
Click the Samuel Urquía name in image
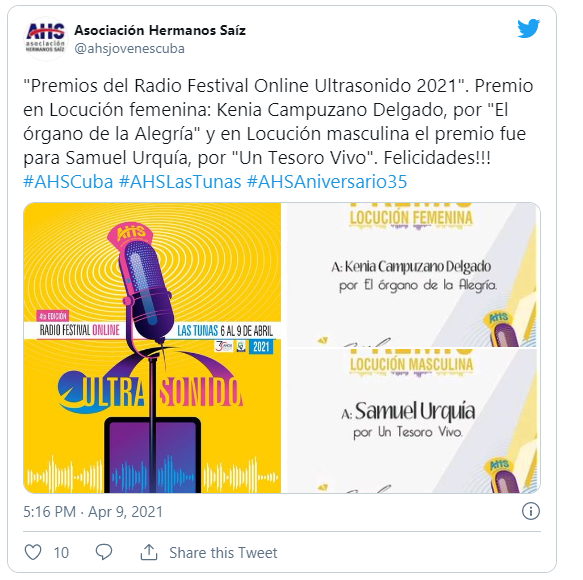[415, 412]
